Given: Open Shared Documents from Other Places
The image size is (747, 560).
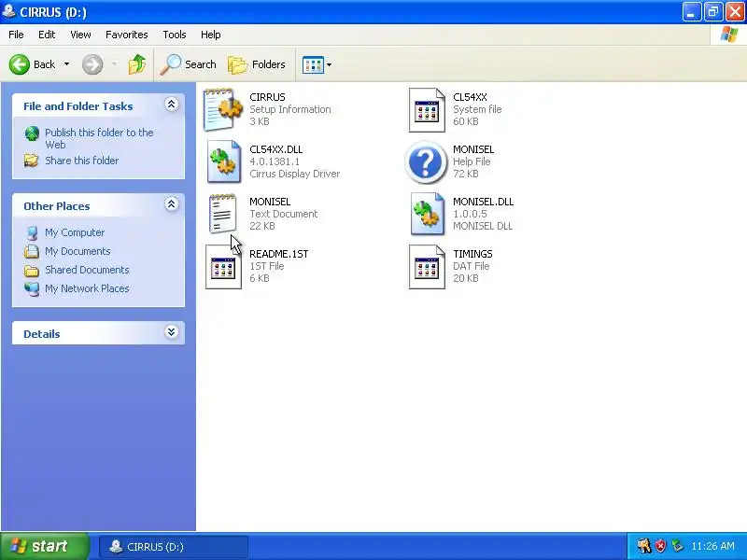Looking at the screenshot, I should tap(87, 270).
